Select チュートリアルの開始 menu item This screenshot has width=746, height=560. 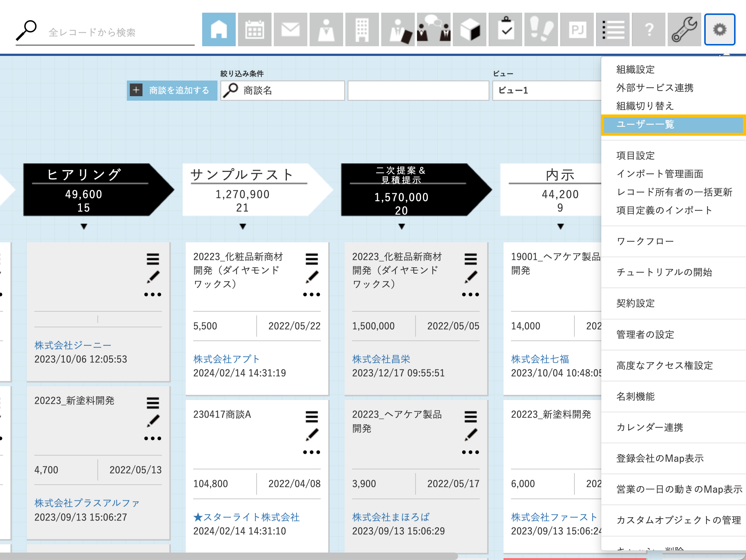click(664, 272)
